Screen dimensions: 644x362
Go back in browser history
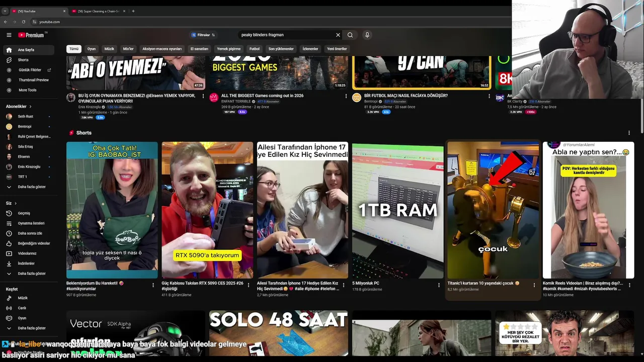coord(6,22)
